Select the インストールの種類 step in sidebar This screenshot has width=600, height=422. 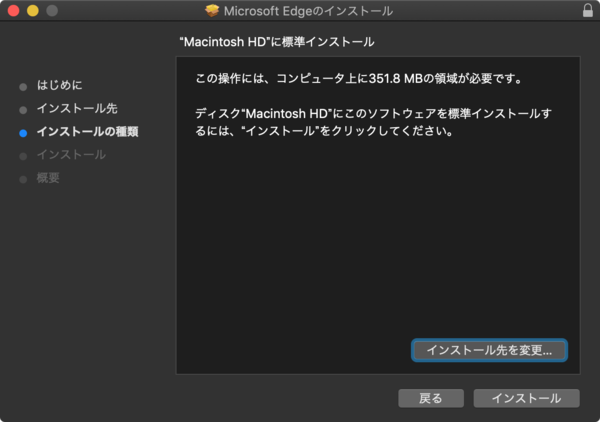pos(87,132)
